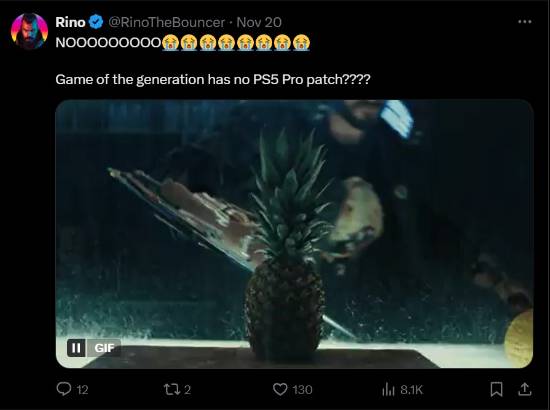Click the 12 replies count
The height and width of the screenshot is (410, 550).
pos(82,390)
